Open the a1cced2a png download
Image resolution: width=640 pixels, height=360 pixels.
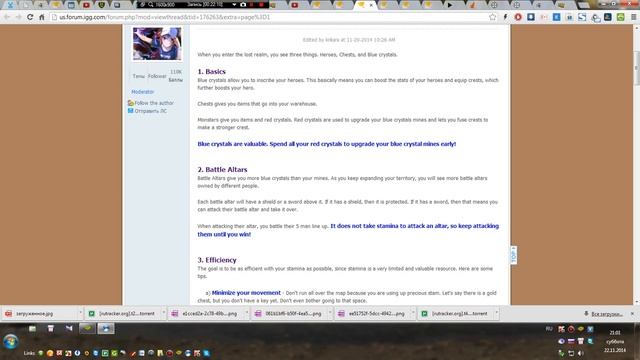[x=207, y=313]
